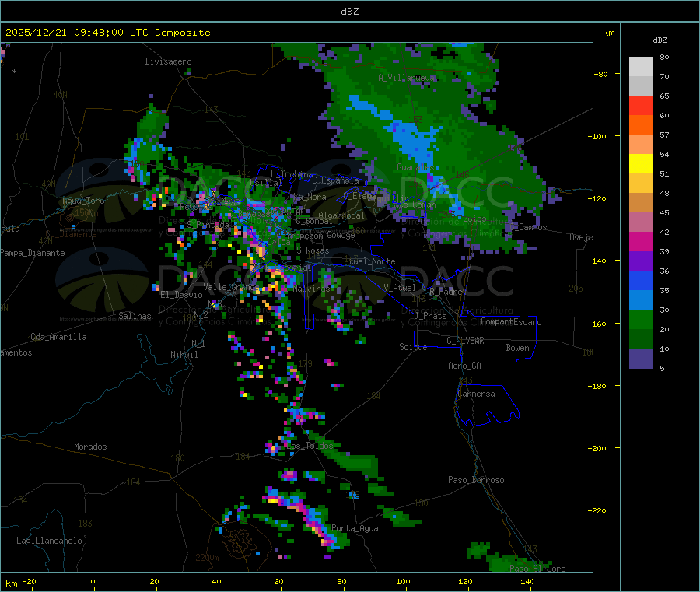Click the Paso_El_Loro label
The image size is (700, 592).
coord(538,569)
